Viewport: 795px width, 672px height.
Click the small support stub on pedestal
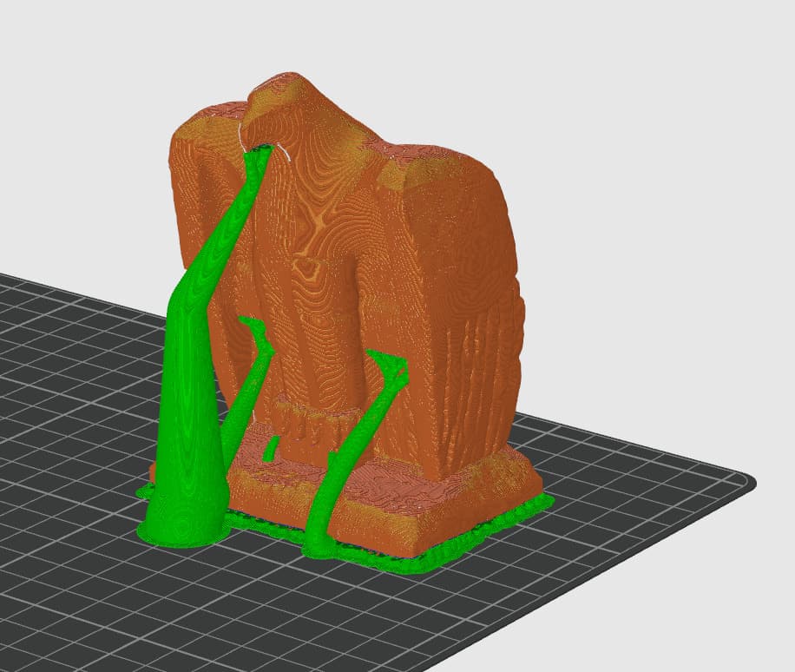tap(271, 447)
